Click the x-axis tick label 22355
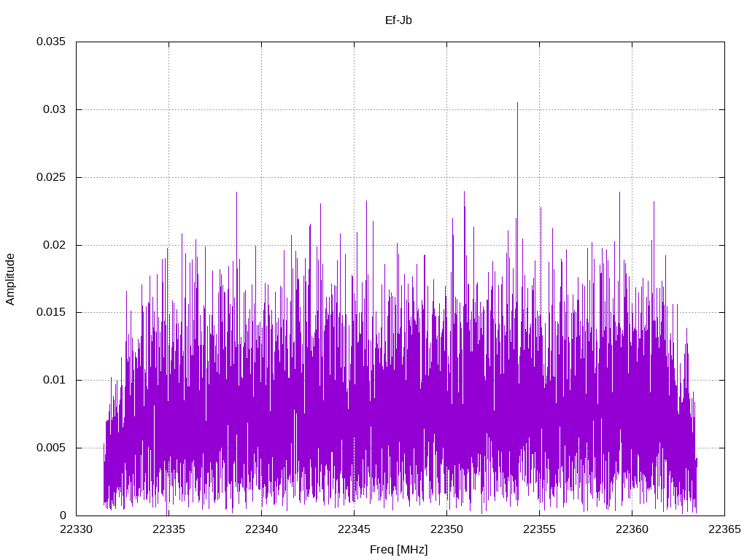Screen dimensions: 747x560 click(539, 529)
